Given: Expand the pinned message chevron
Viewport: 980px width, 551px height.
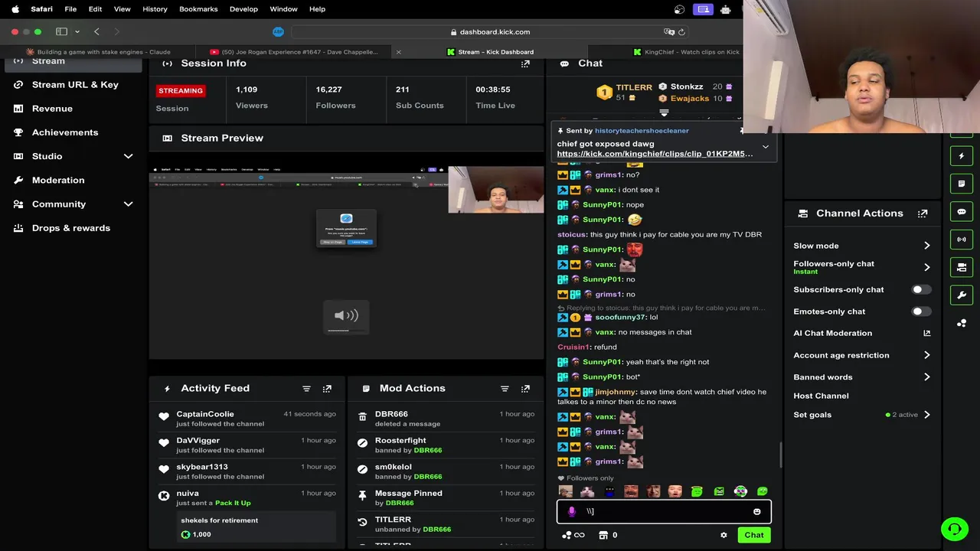Looking at the screenshot, I should 765,147.
